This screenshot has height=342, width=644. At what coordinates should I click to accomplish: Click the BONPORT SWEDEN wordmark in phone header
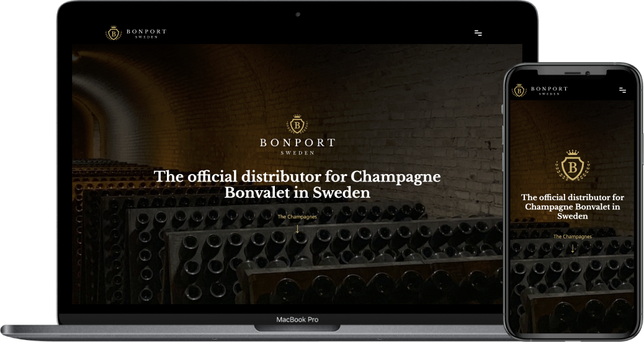tap(549, 90)
